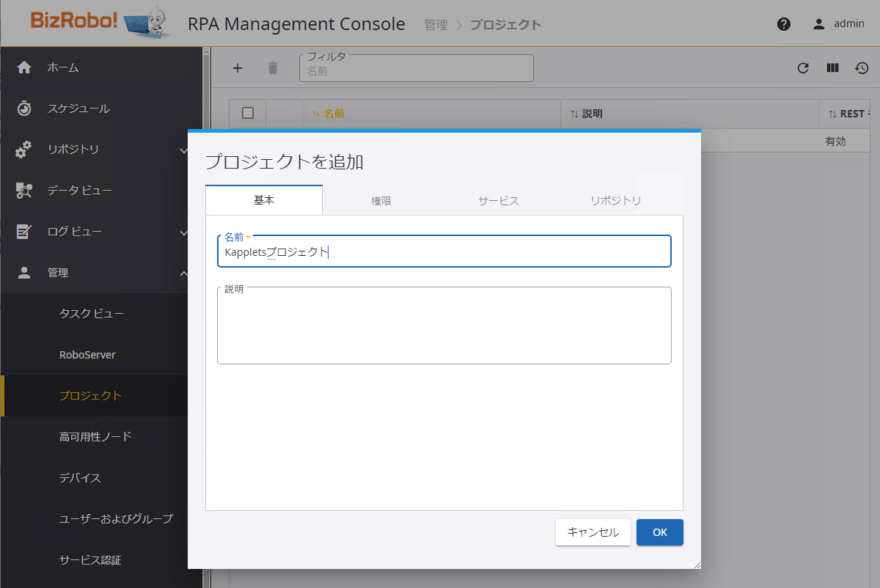Click the schedule clock icon
The width and height of the screenshot is (880, 588).
(24, 109)
